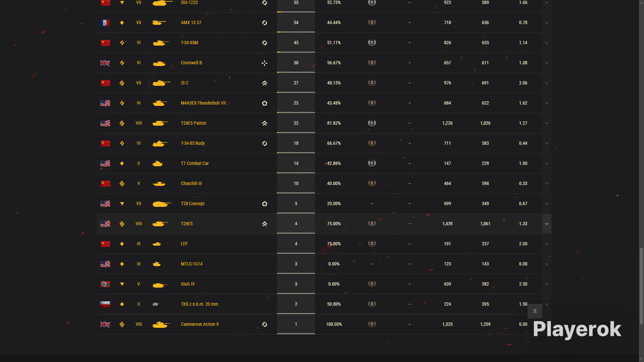Click the TKS z n.k.m. 20 mm tank icon
644x362 pixels.
(x=156, y=304)
